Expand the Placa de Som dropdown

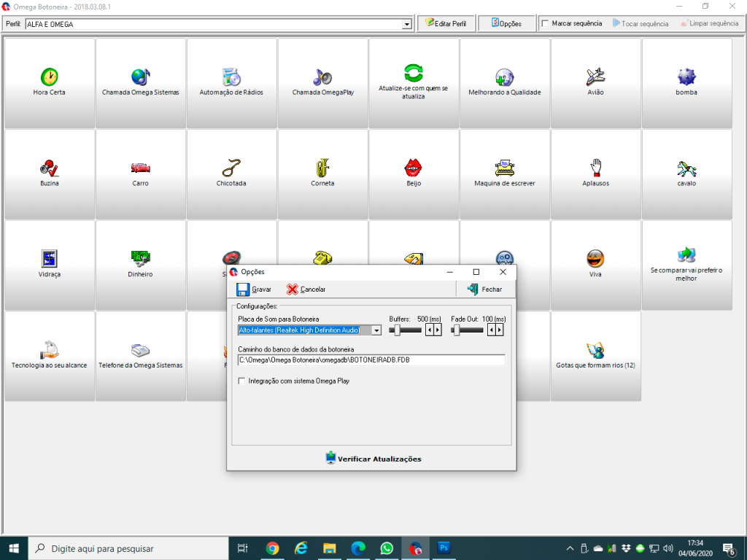(x=376, y=330)
